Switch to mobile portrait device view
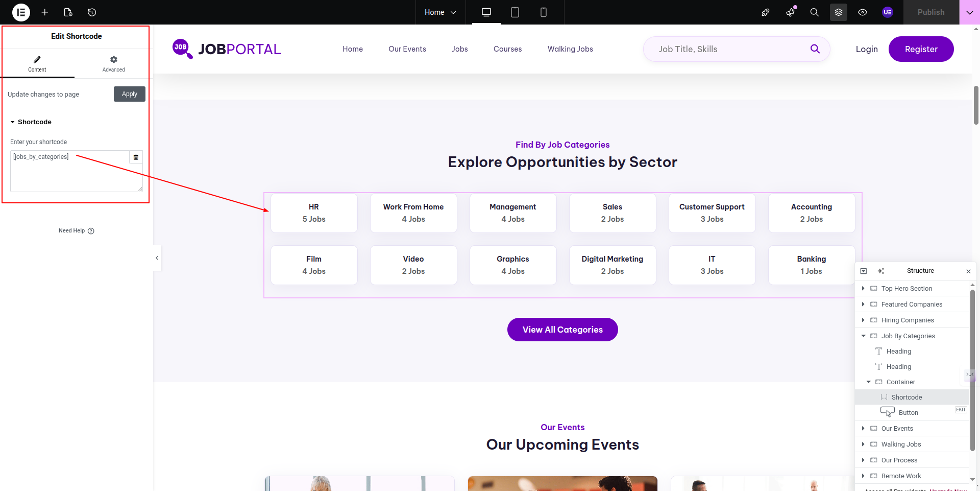The height and width of the screenshot is (491, 980). click(543, 12)
